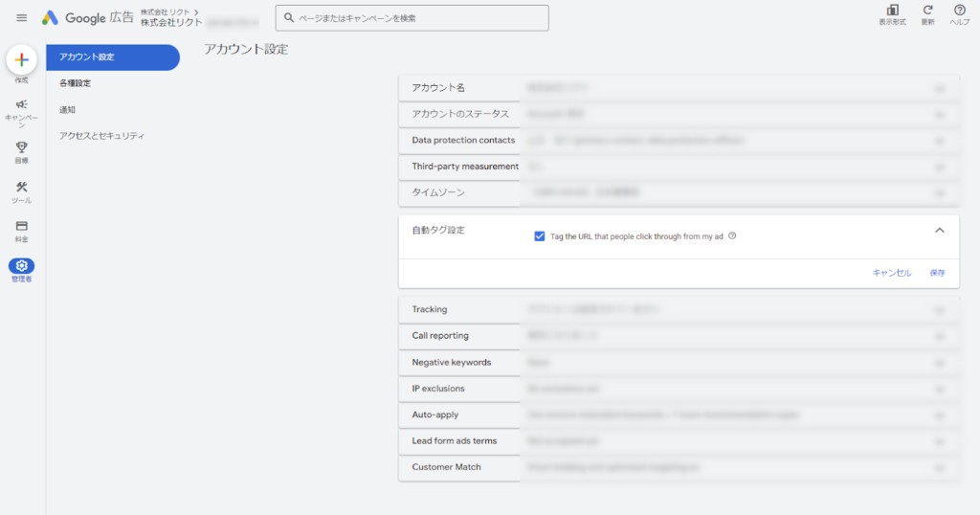Click the IP exclusions label

(438, 389)
